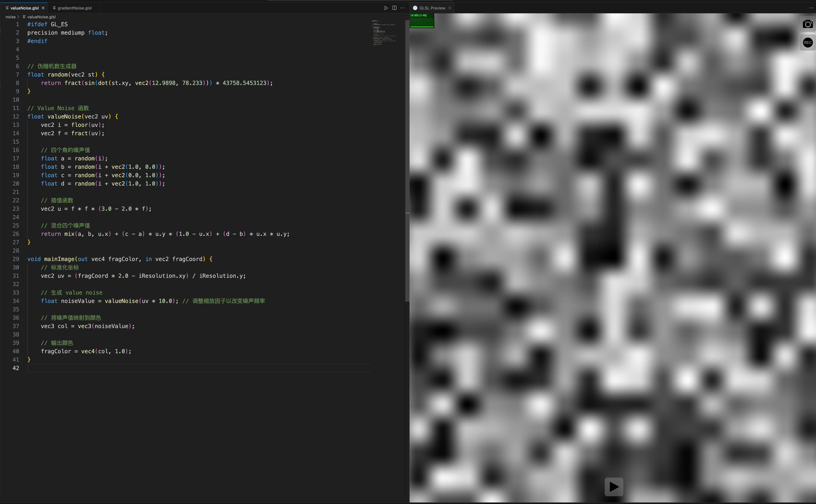Click line number 42 in gutter

16,368
